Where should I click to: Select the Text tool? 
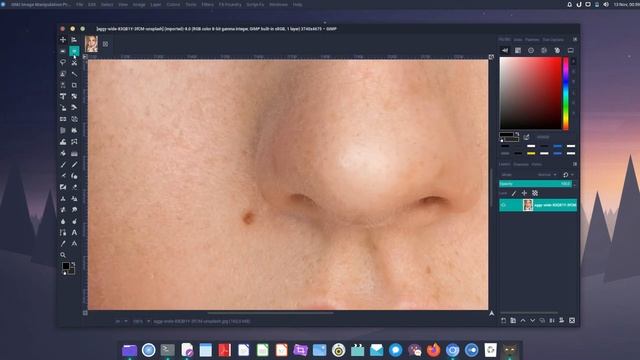pyautogui.click(x=74, y=233)
